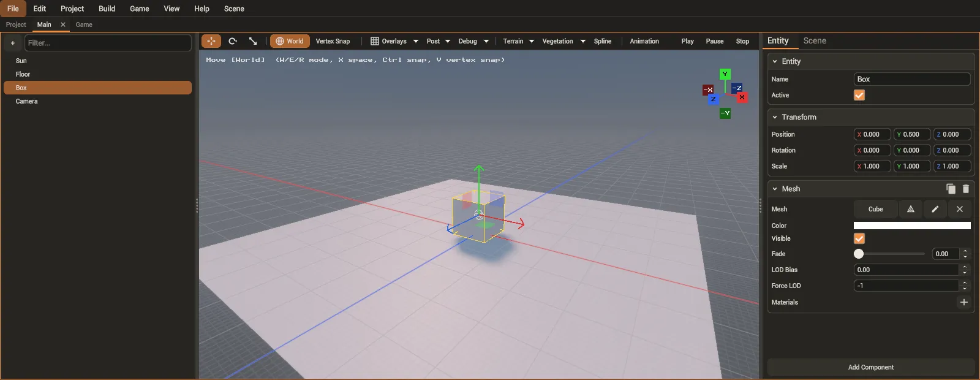
Task: Click the mesh edit pencil icon
Action: click(x=935, y=209)
